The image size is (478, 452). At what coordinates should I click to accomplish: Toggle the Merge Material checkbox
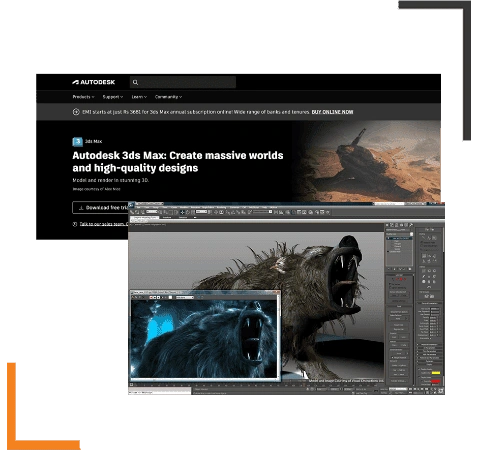pos(392,357)
